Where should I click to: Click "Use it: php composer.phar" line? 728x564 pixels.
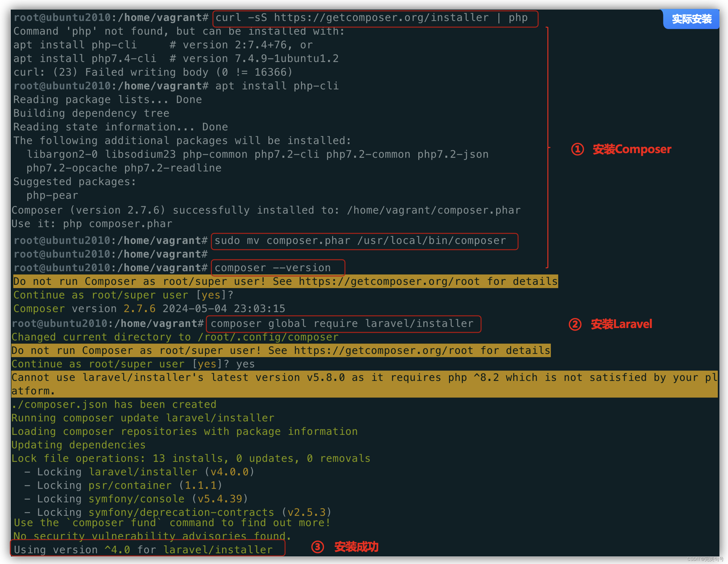(92, 223)
